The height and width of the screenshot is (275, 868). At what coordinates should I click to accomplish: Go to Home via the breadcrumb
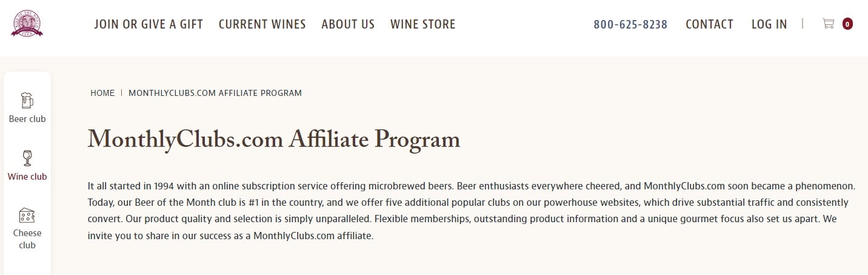[x=102, y=93]
